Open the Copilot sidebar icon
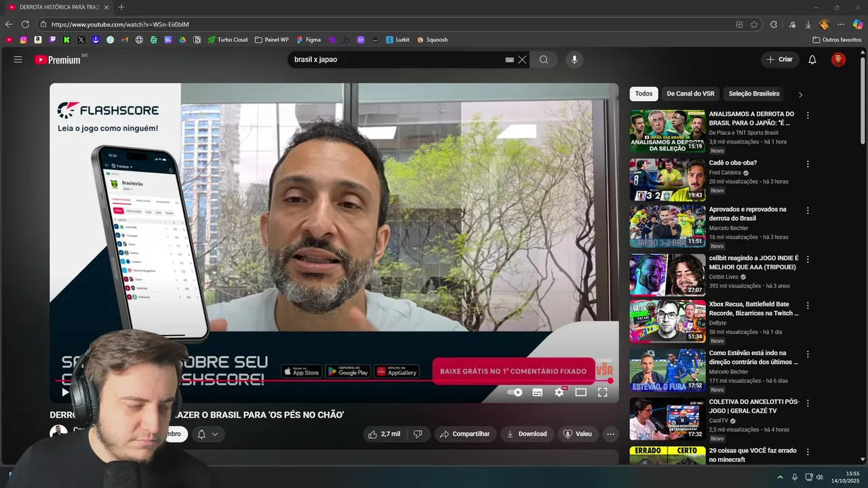Screen dimensions: 868x488 [x=857, y=24]
